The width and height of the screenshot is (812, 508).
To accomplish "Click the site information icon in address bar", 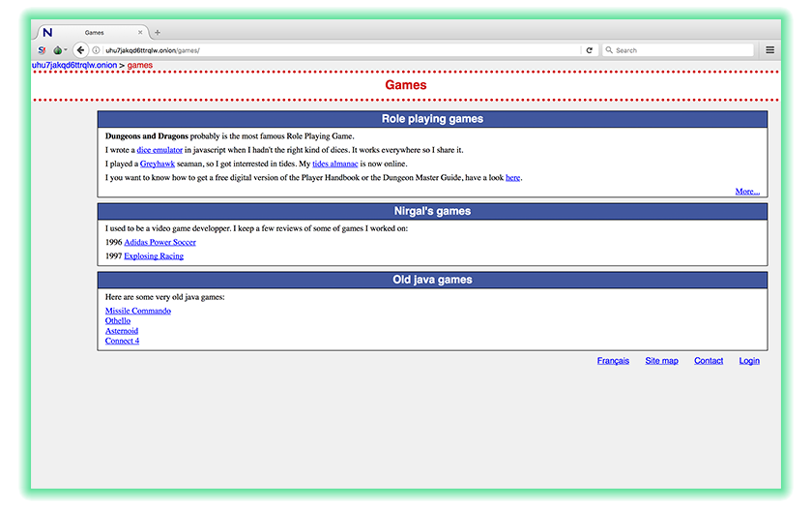I will pos(97,50).
